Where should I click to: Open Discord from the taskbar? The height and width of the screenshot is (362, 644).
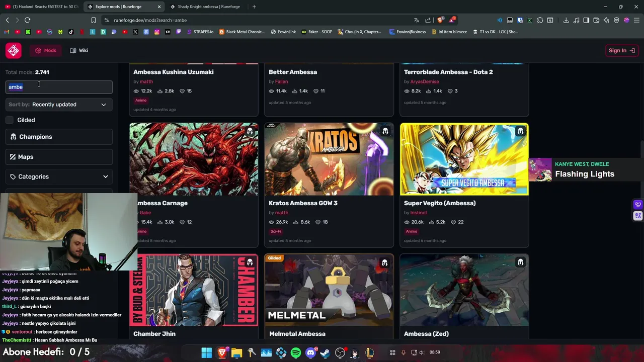pos(311,353)
